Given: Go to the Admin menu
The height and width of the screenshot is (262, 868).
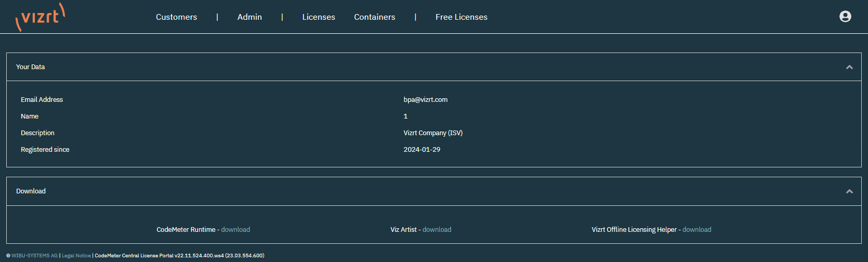Looking at the screenshot, I should 249,17.
